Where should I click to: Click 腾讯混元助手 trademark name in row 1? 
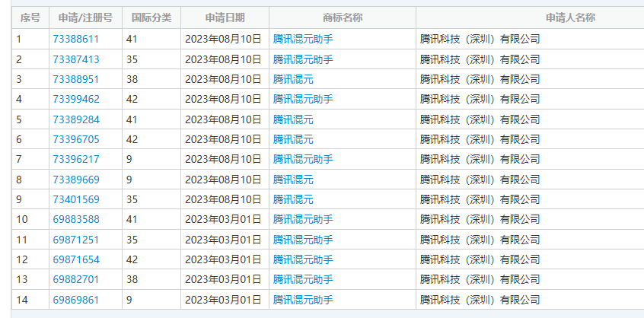303,39
